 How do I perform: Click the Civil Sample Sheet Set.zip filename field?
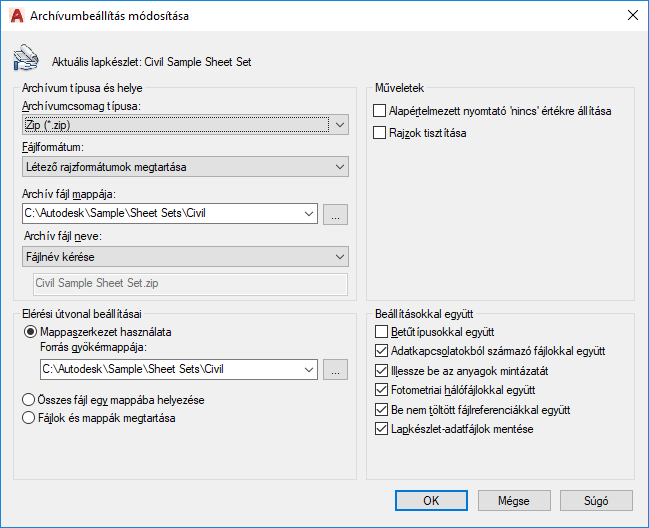(x=190, y=284)
